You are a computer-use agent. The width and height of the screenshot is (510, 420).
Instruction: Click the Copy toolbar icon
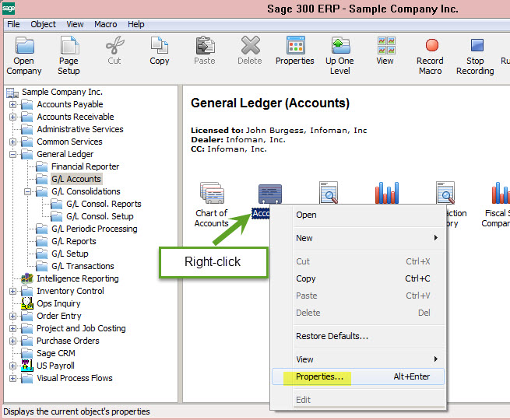(x=160, y=45)
